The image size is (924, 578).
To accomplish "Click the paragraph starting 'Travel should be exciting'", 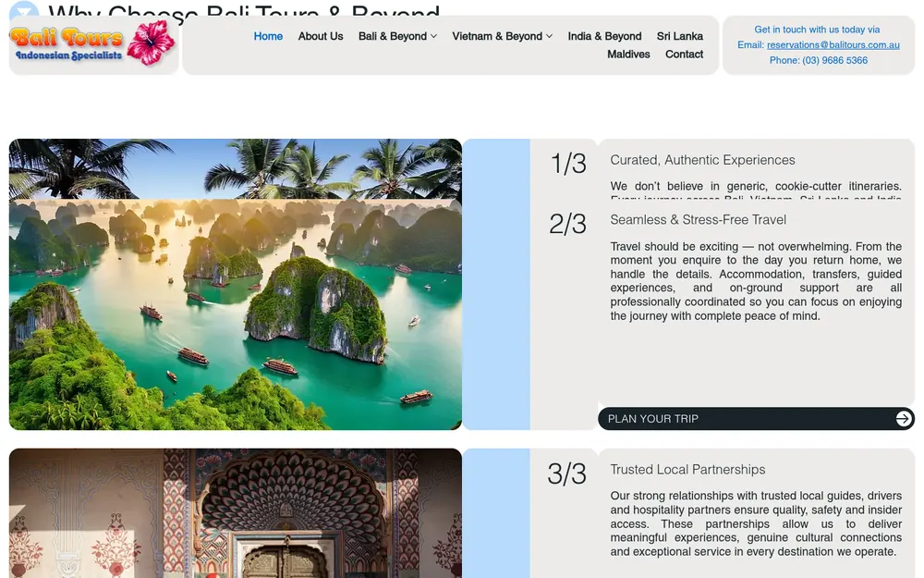I will click(x=756, y=281).
